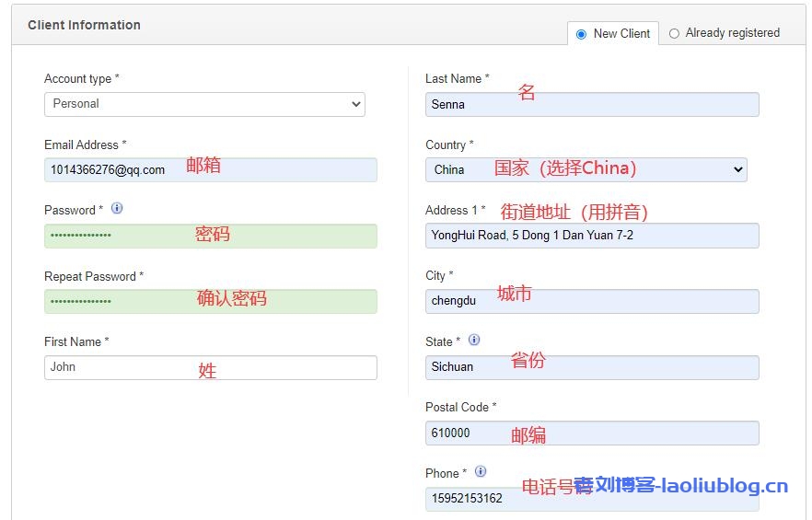This screenshot has width=812, height=520.
Task: Click the Client Information panel heading
Action: coord(84,25)
